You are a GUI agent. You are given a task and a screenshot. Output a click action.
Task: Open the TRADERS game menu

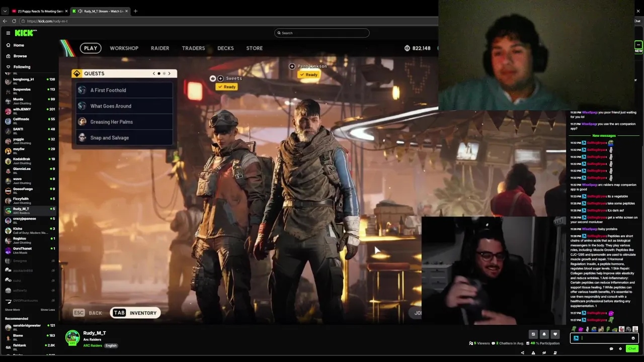(x=193, y=48)
